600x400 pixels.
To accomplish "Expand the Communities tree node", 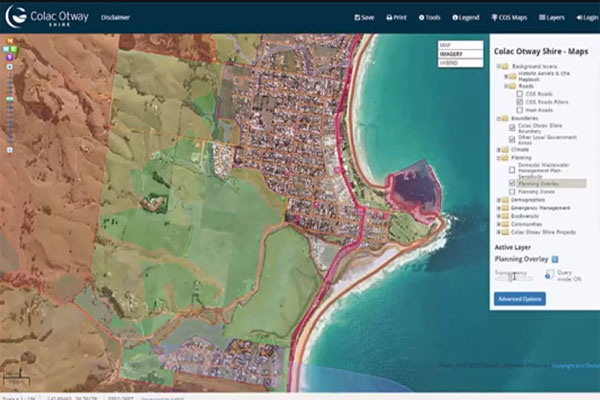I will tap(499, 224).
